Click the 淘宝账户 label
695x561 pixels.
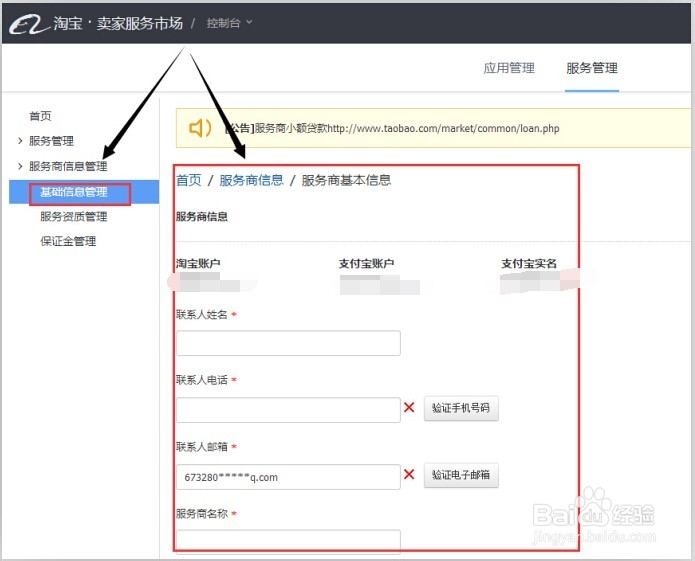coord(198,264)
